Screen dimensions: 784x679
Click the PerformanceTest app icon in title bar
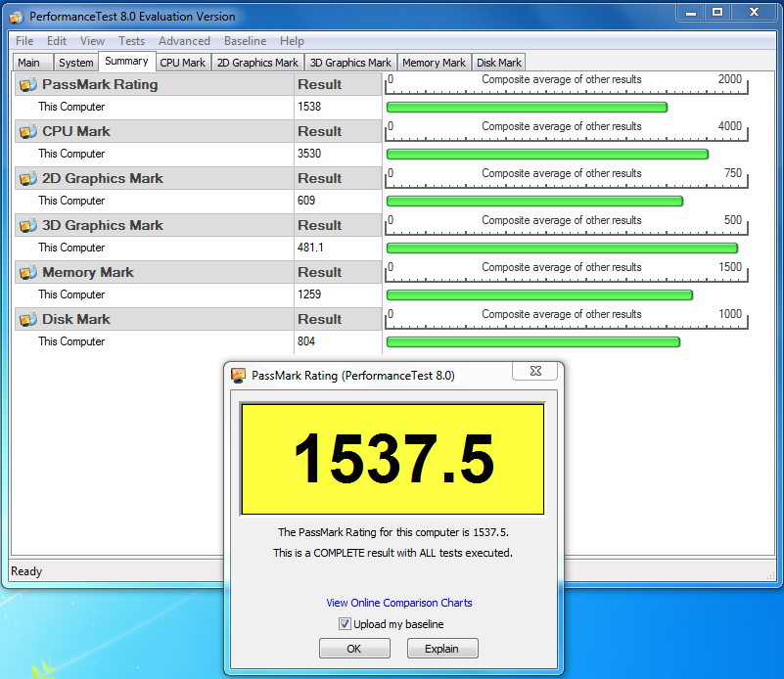(x=16, y=17)
